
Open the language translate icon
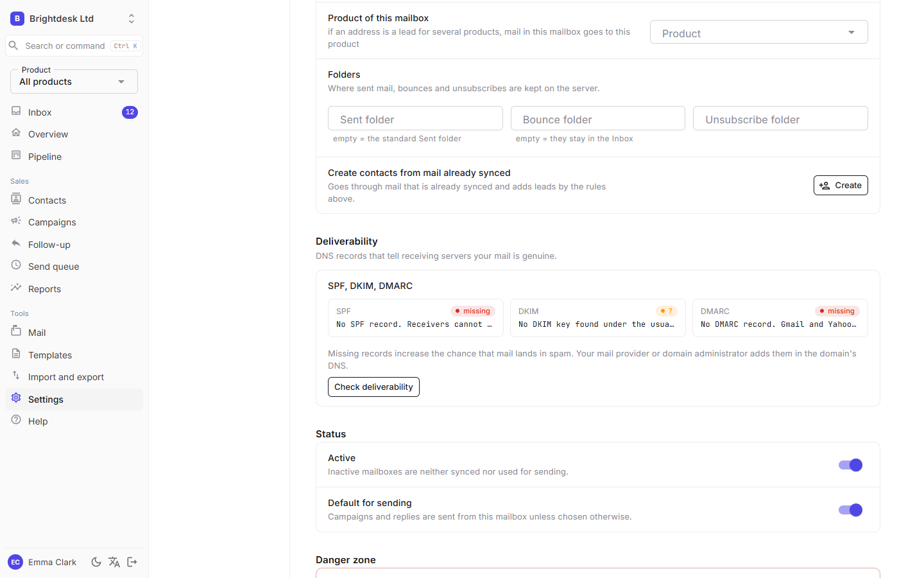(114, 562)
